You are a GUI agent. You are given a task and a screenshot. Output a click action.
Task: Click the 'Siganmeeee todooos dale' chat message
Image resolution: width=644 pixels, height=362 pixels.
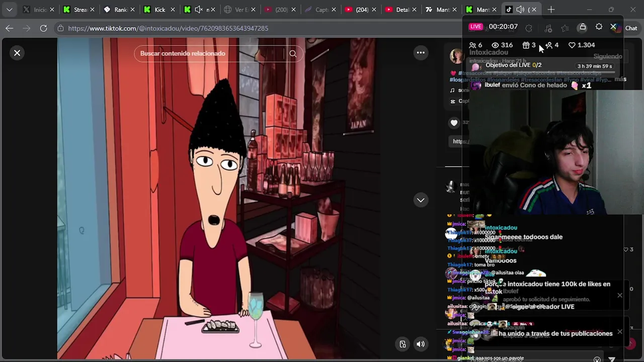click(523, 237)
